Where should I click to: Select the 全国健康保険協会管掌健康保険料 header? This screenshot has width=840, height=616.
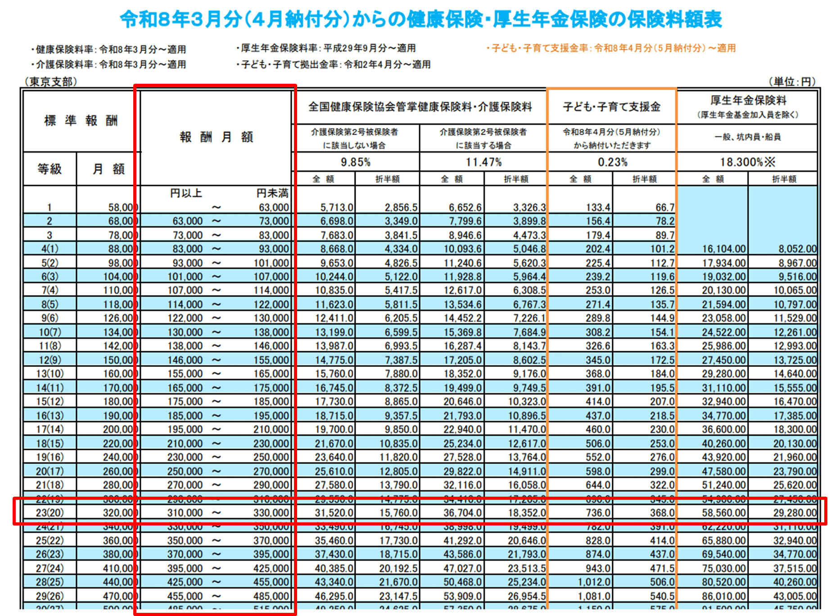[x=420, y=107]
